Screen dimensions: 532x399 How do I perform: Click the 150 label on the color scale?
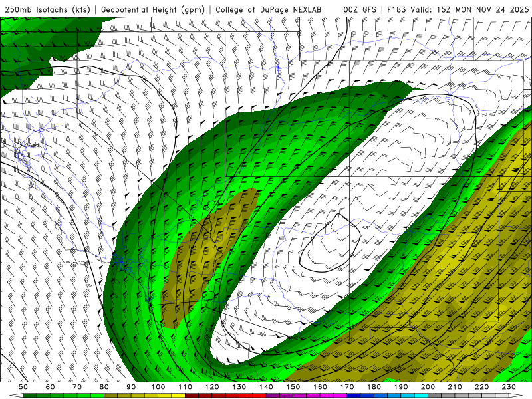click(293, 387)
